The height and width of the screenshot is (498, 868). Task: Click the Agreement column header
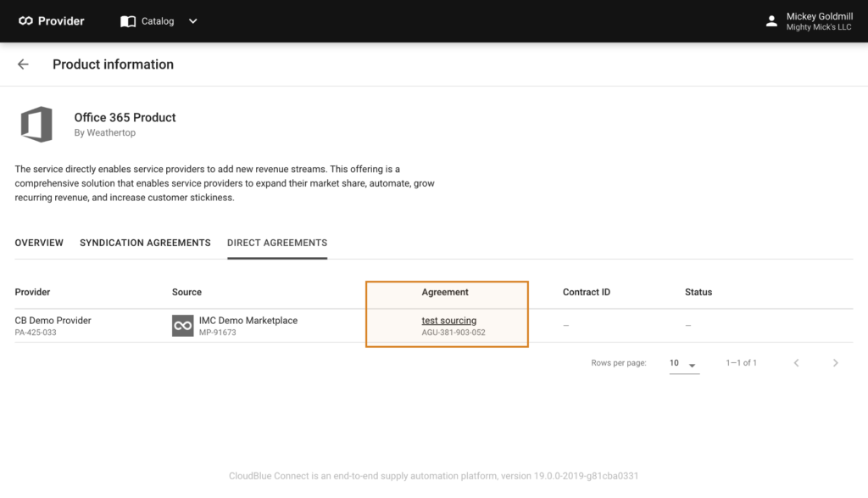tap(444, 292)
